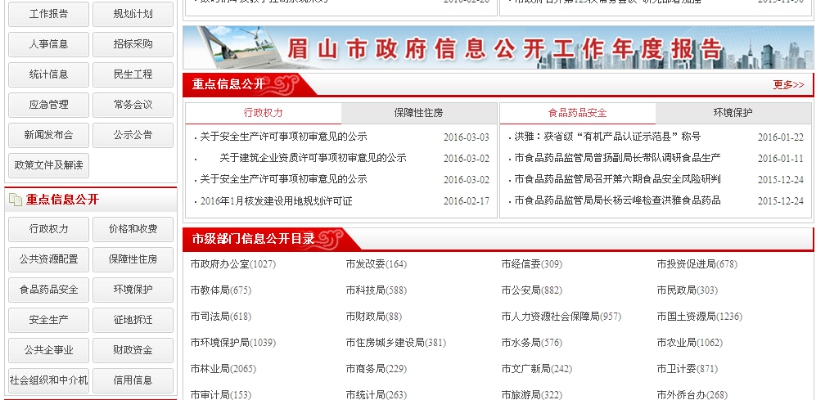Open the 常务会议 sidebar button

tap(133, 105)
